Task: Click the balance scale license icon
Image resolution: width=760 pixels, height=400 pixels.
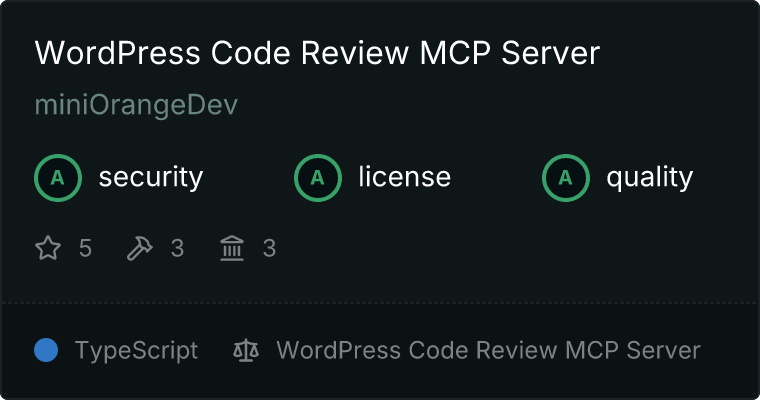Action: [x=246, y=350]
